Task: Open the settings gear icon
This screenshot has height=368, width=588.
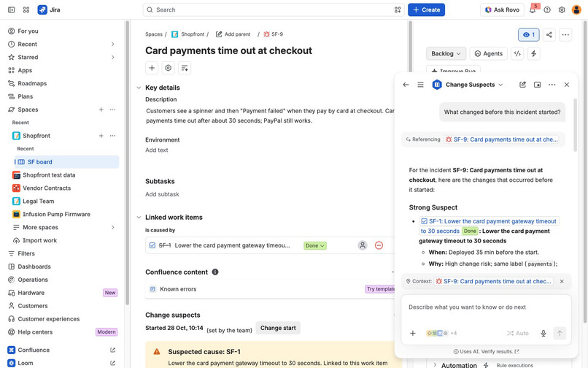Action: (x=562, y=9)
